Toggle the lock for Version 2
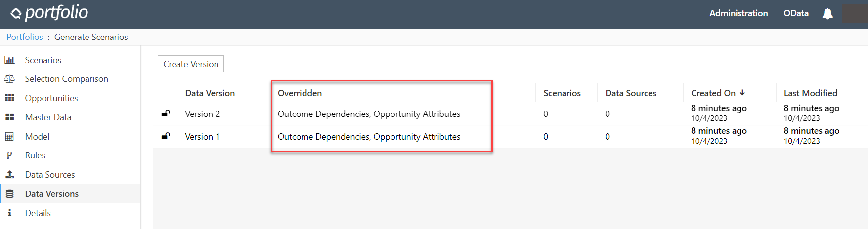Screen dimensions: 868x229 (x=166, y=114)
